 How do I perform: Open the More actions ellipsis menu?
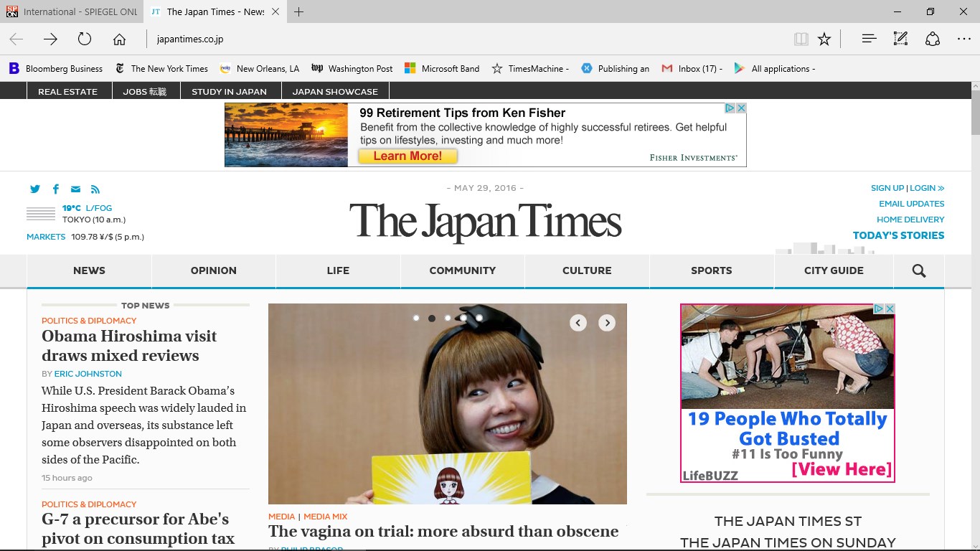[964, 39]
